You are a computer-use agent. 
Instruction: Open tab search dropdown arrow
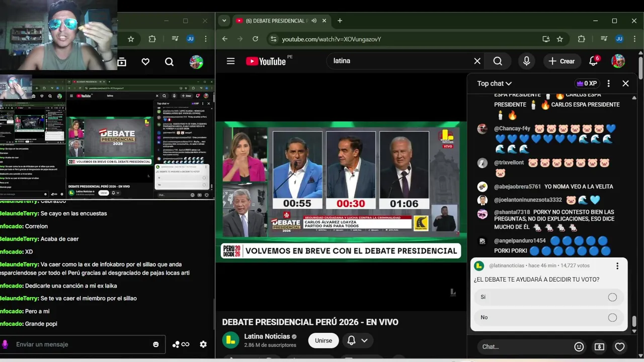[224, 21]
